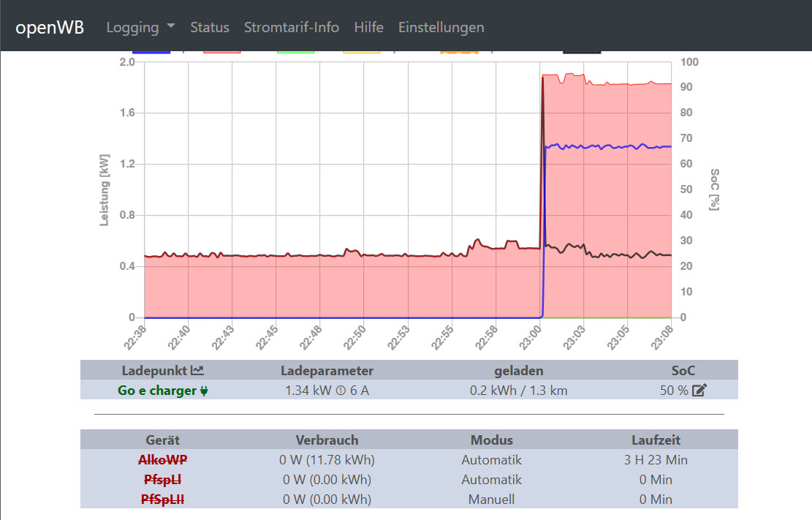Toggle the black legend series in chart
Viewport: 812px width, 520px height.
point(582,52)
